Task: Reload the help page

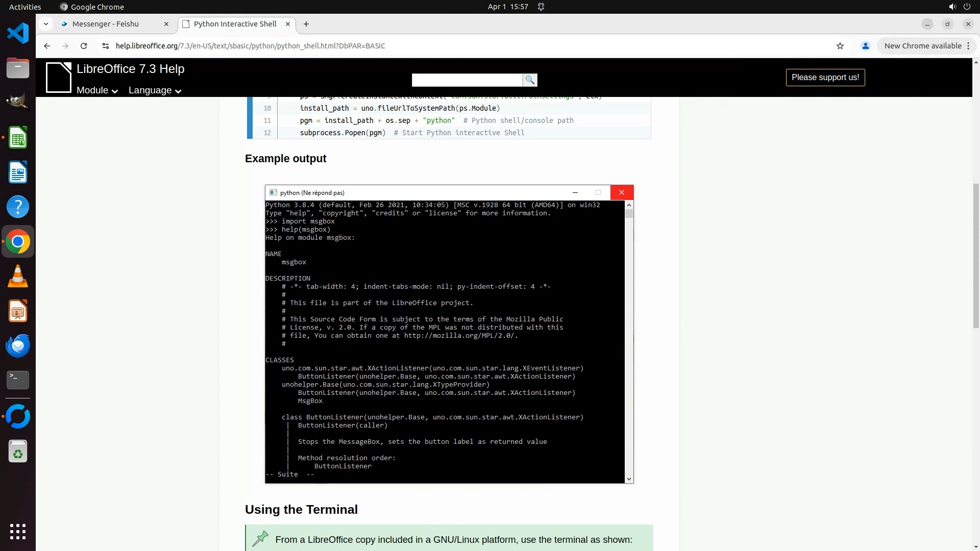Action: 84,46
